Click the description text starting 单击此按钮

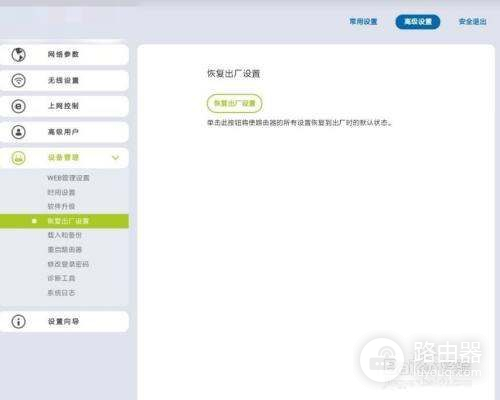[x=300, y=123]
